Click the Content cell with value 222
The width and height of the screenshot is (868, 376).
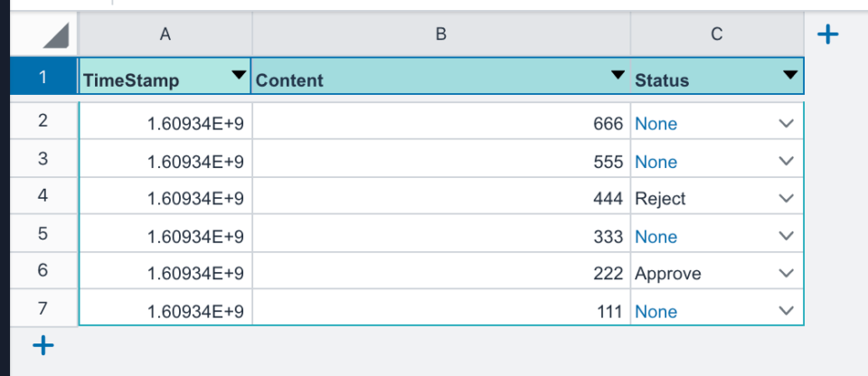(x=441, y=274)
